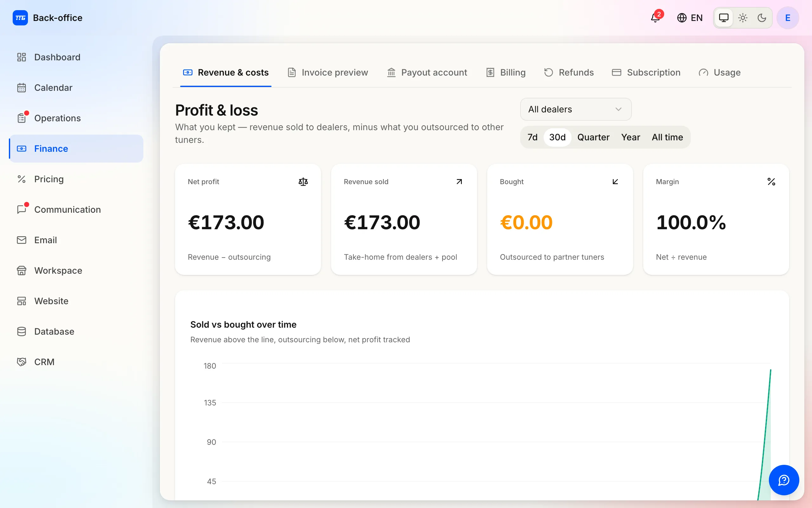Click the Calendar sidebar icon
This screenshot has height=508, width=812.
(22, 88)
